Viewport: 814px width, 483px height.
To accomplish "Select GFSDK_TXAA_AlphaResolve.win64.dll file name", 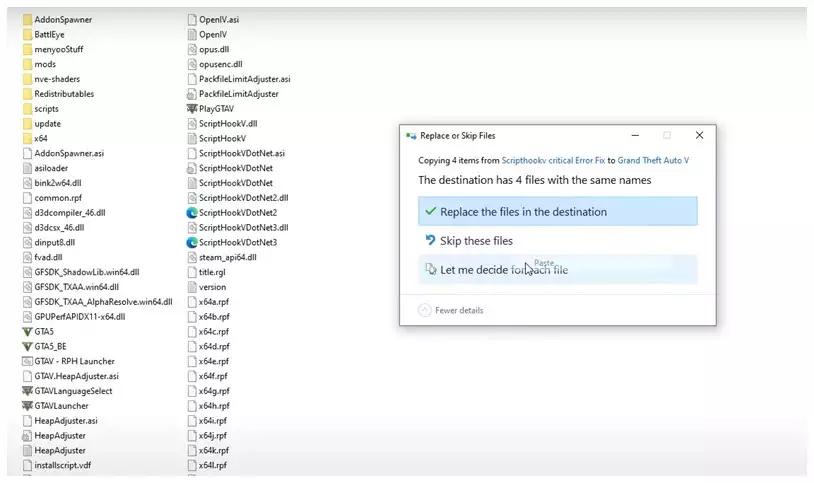I will [103, 302].
